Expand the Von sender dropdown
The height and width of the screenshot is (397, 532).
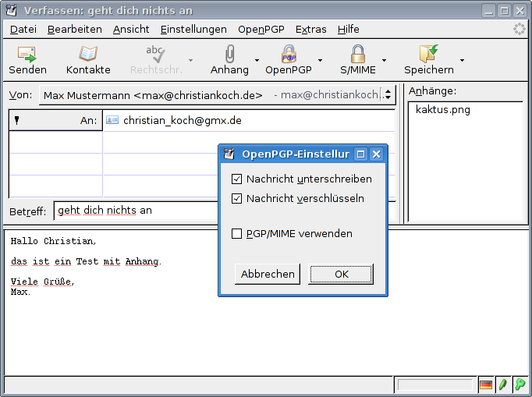point(388,95)
